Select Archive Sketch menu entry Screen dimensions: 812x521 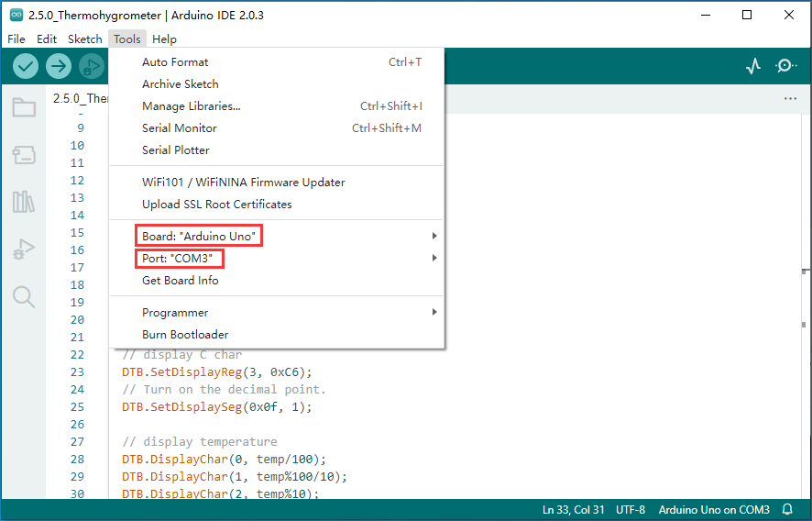277,84
